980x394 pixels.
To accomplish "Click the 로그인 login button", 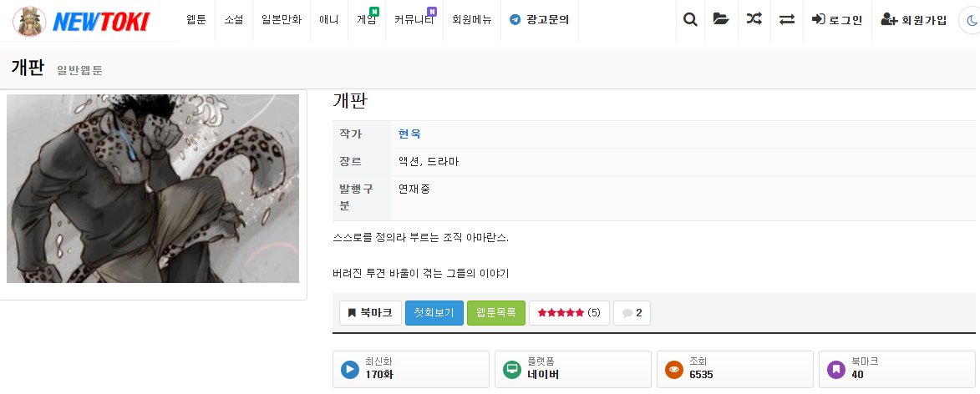I will 837,20.
